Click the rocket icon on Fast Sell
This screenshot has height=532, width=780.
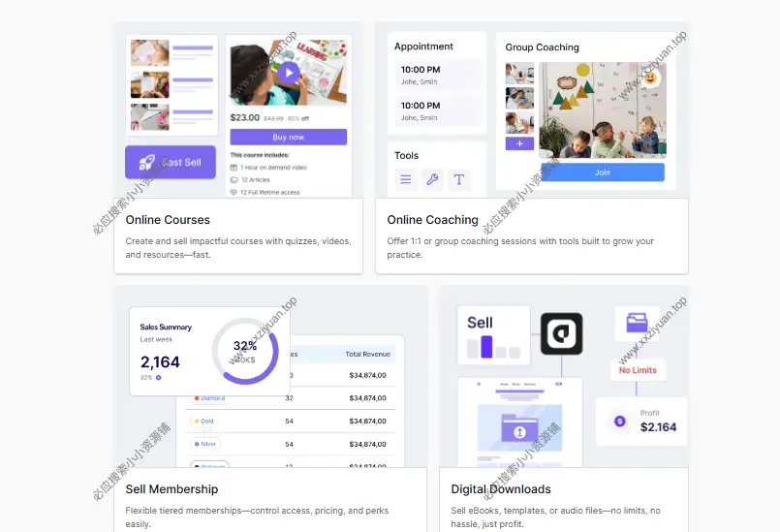click(x=146, y=163)
